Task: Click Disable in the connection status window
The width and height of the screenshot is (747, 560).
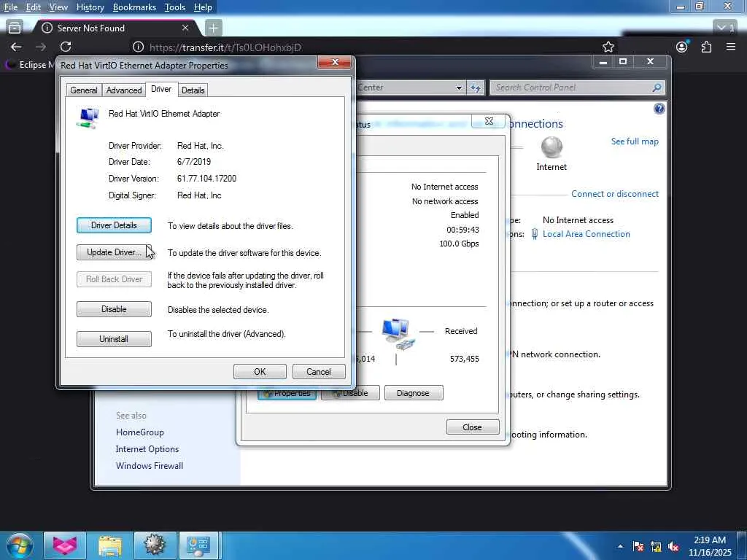Action: point(350,393)
